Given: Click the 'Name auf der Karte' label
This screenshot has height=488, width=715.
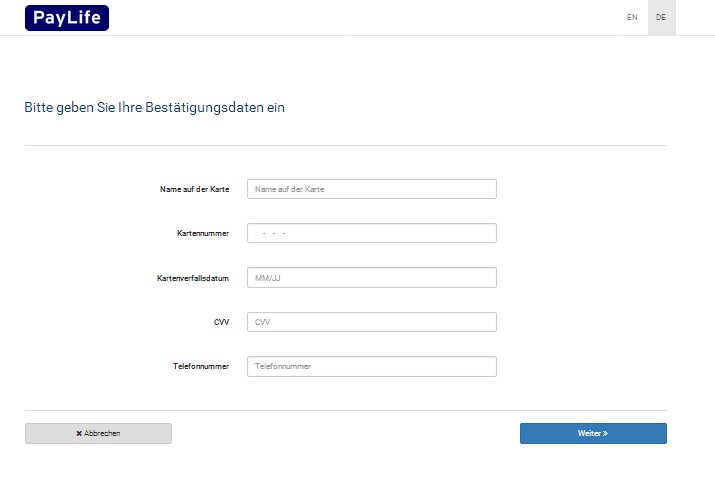Looking at the screenshot, I should 195,189.
